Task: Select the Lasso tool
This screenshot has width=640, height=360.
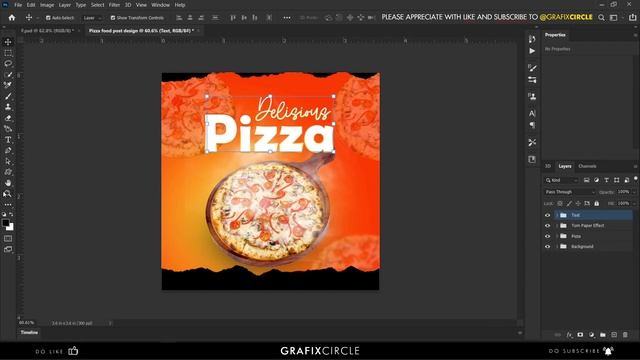Action: (x=8, y=64)
